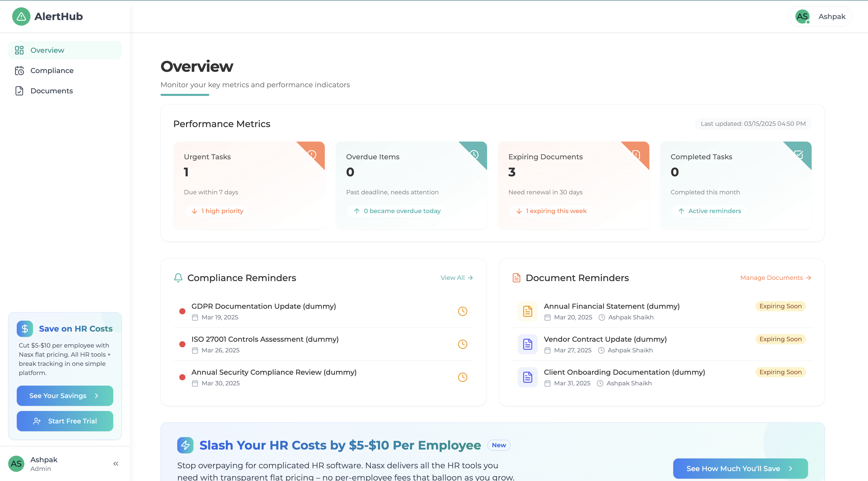Click the Overview grid icon in sidebar
This screenshot has width=868, height=481.
(19, 50)
